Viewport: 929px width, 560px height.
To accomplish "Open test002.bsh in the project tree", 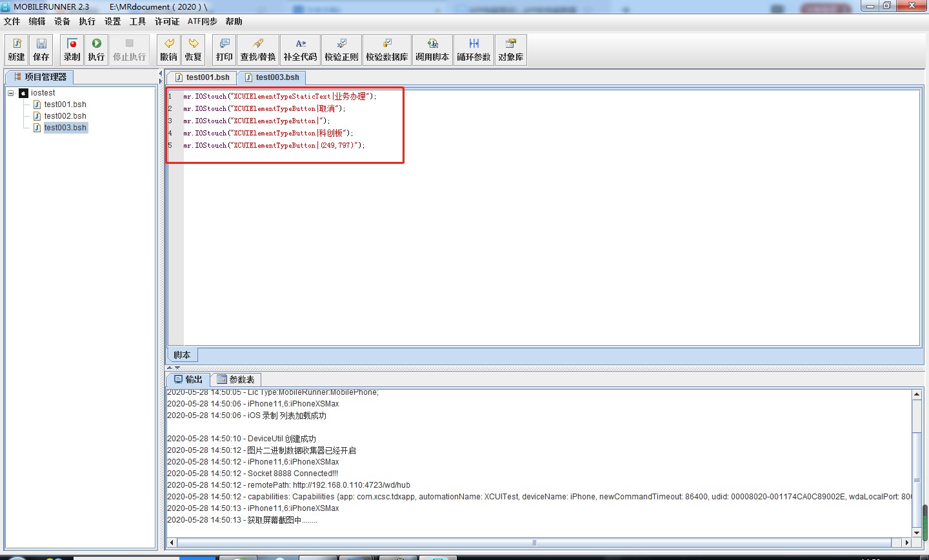I will (65, 116).
